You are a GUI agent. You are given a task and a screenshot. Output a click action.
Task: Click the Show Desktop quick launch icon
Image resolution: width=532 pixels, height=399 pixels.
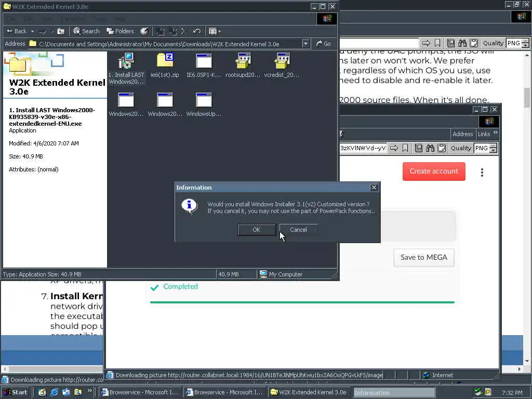point(42,392)
